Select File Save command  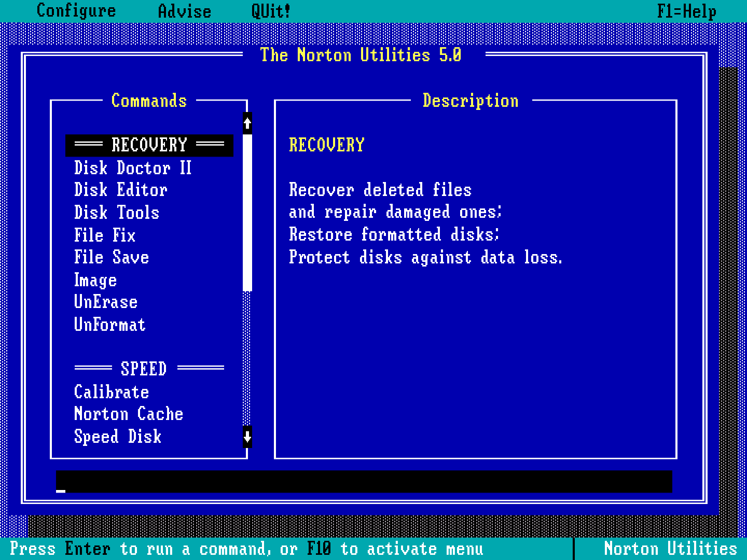pos(112,258)
